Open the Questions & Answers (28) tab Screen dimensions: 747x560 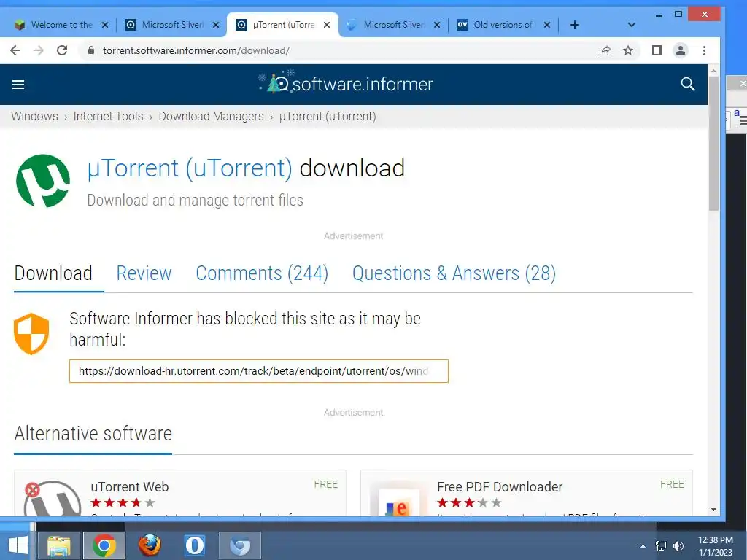pos(454,273)
